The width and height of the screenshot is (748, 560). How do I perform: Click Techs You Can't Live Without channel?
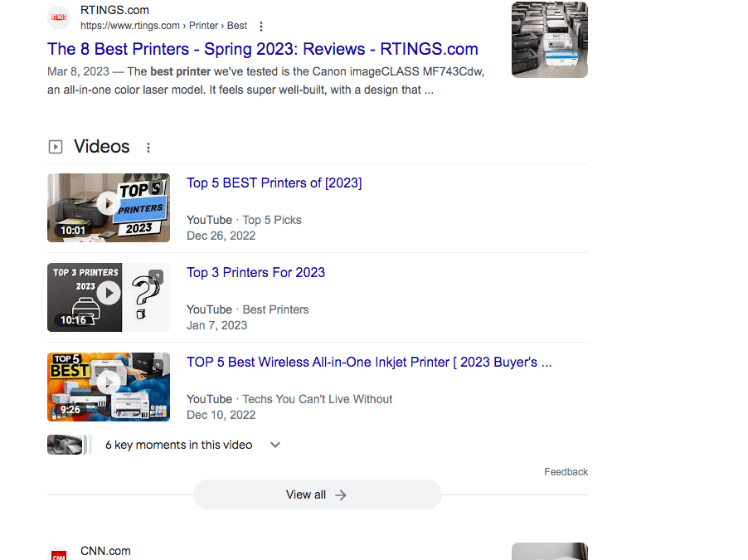point(318,399)
